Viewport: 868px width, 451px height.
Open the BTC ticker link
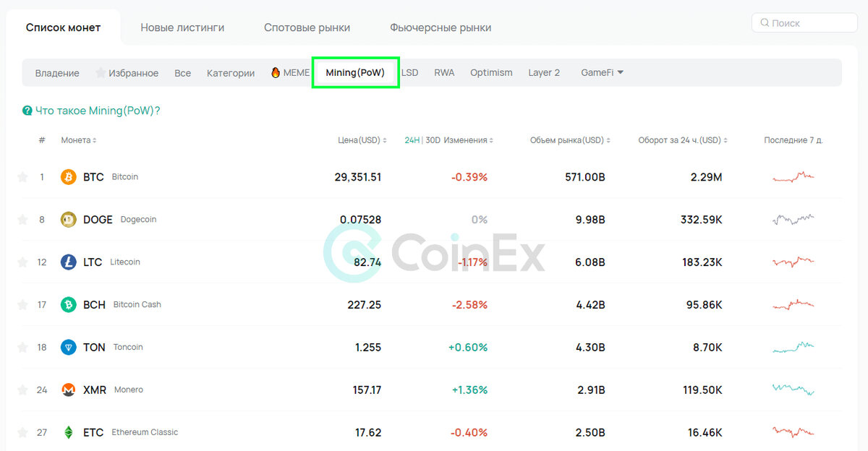click(93, 177)
